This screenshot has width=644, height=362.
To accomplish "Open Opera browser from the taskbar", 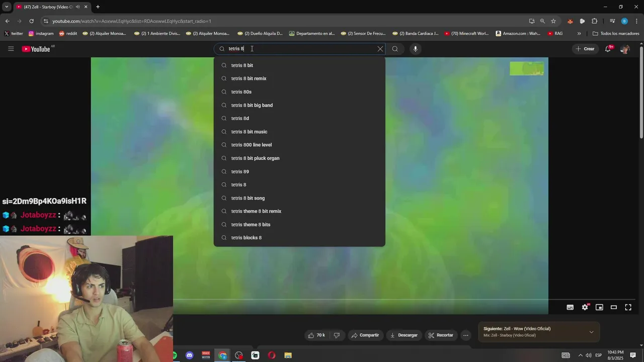I will [x=272, y=355].
